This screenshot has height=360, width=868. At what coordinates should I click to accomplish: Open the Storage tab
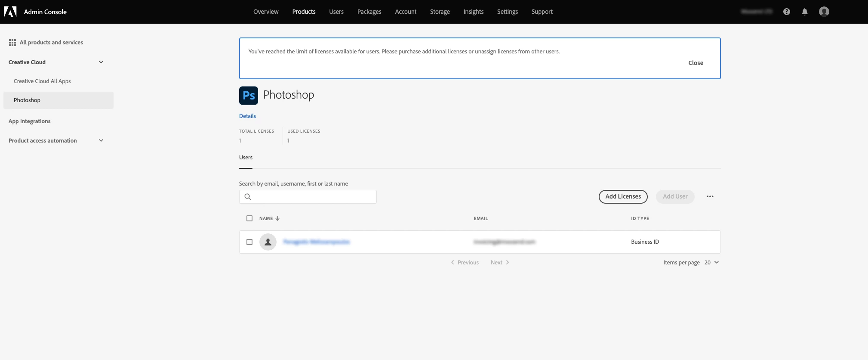[440, 12]
